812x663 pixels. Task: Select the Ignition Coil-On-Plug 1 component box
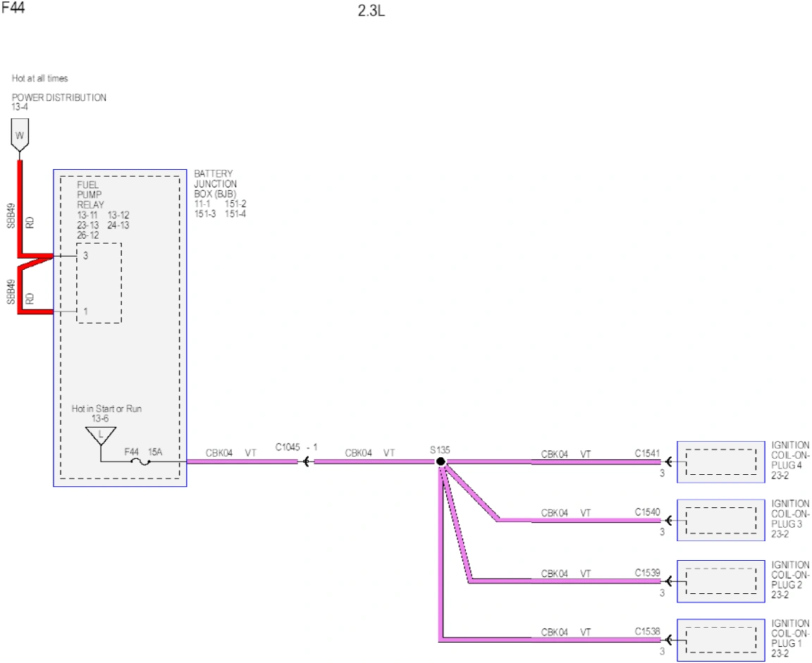pos(721,640)
